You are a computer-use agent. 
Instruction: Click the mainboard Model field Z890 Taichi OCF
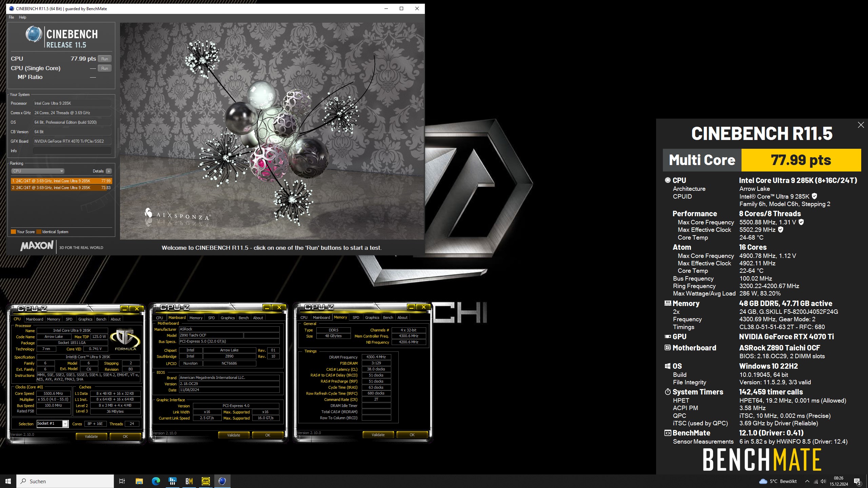211,335
